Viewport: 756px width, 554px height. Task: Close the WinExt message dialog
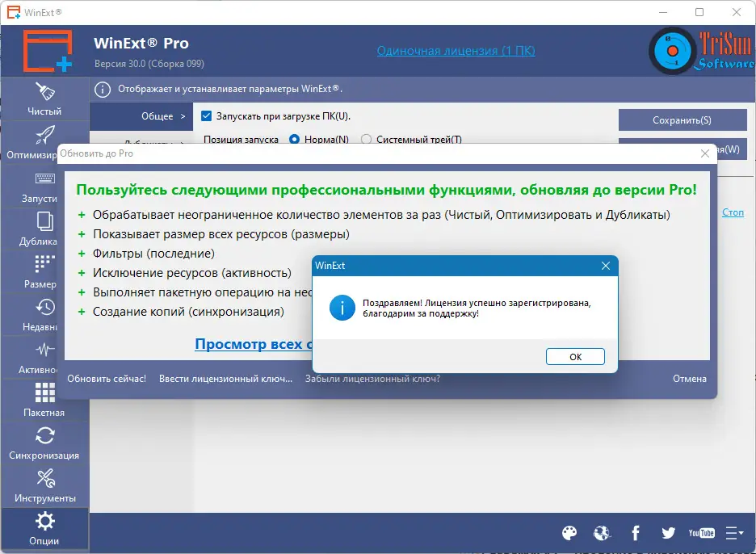pos(606,266)
